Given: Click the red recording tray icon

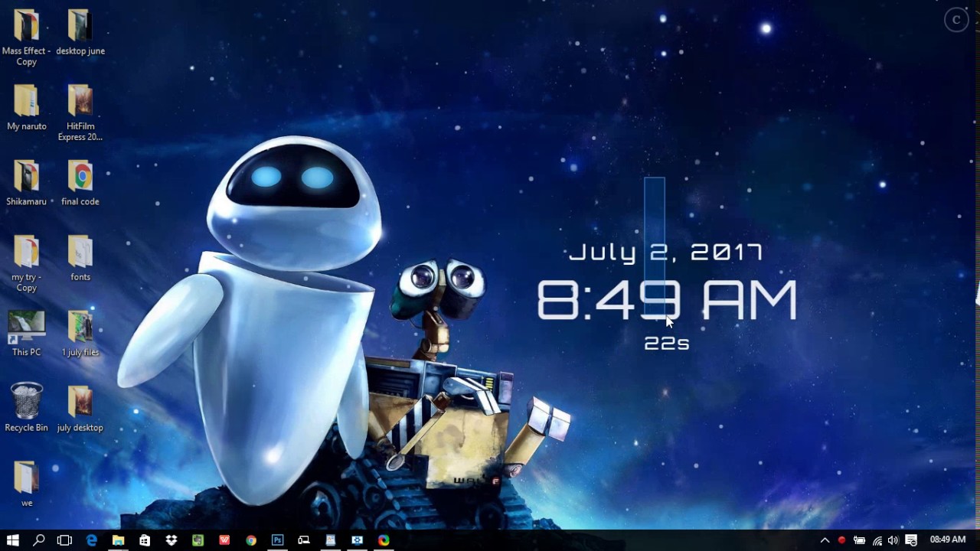Looking at the screenshot, I should [x=841, y=540].
